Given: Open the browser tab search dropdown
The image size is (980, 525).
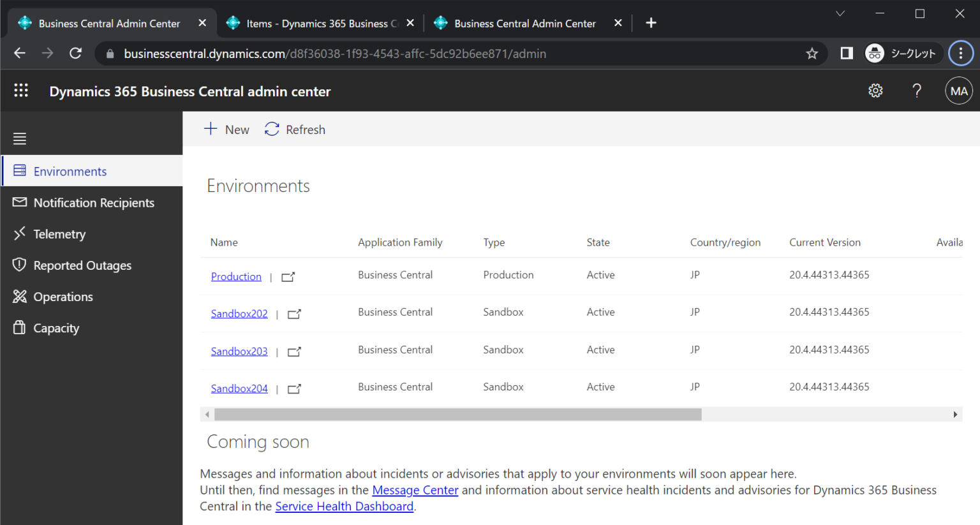Looking at the screenshot, I should pyautogui.click(x=840, y=13).
